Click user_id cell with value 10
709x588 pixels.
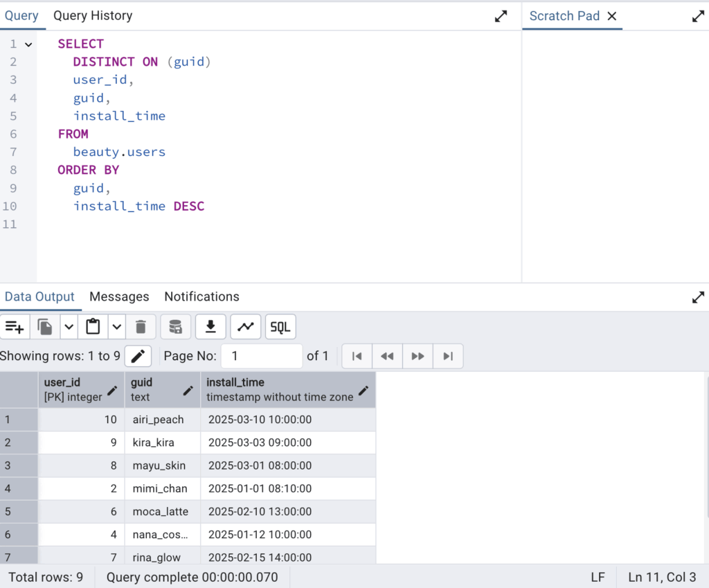(x=82, y=420)
